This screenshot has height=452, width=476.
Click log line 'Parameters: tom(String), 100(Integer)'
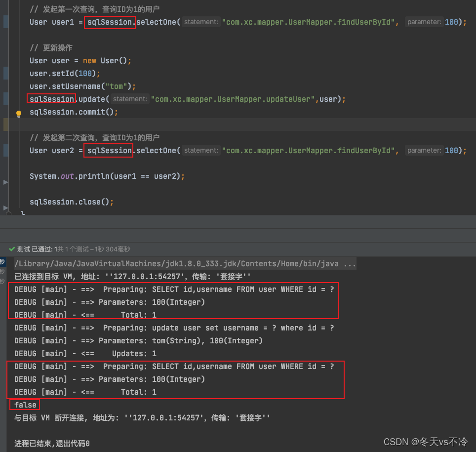[x=138, y=340]
